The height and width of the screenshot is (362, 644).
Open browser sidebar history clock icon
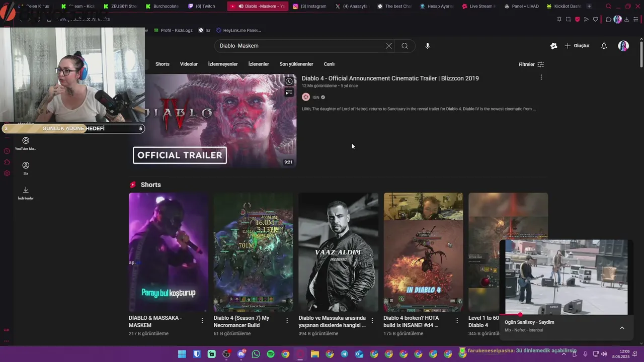tap(7, 151)
